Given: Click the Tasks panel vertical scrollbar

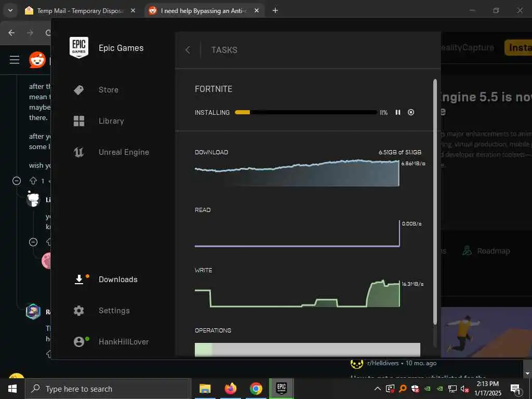Looking at the screenshot, I should tap(435, 202).
